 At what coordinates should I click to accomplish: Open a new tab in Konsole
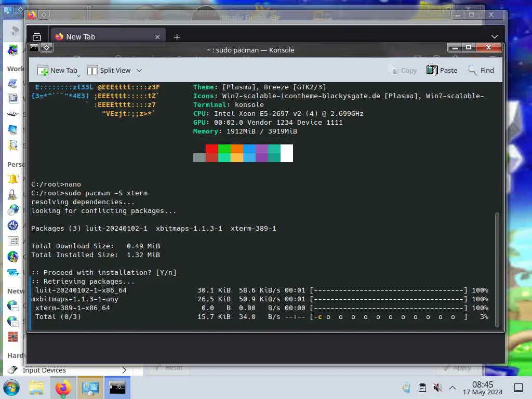click(x=57, y=70)
